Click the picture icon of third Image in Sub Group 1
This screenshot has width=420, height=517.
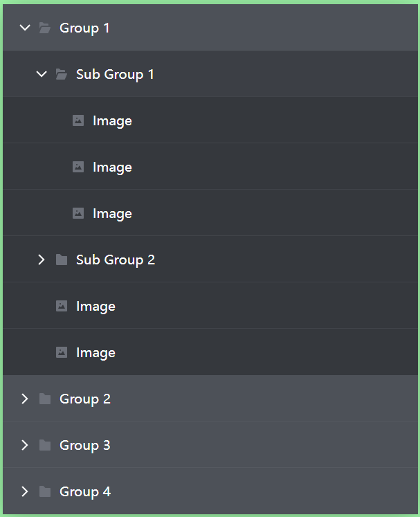[78, 213]
